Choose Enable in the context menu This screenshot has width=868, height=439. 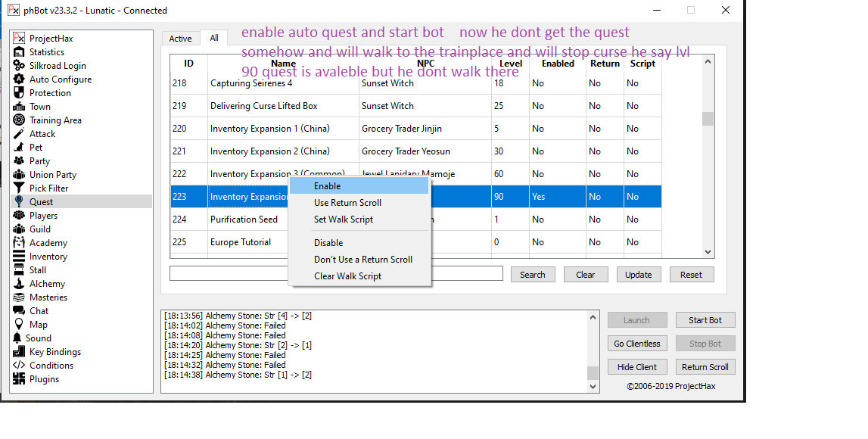click(x=328, y=186)
